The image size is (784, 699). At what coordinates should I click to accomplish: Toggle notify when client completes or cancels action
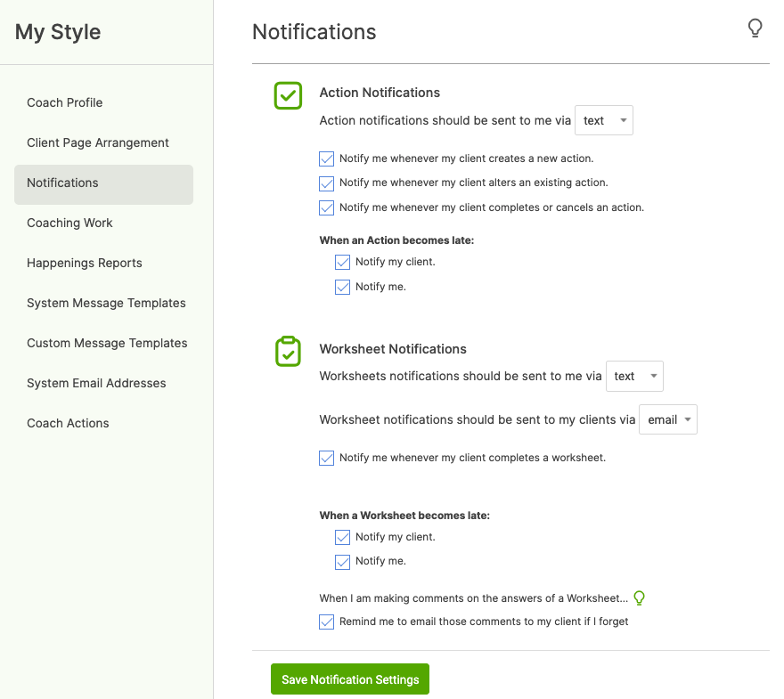pyautogui.click(x=327, y=207)
